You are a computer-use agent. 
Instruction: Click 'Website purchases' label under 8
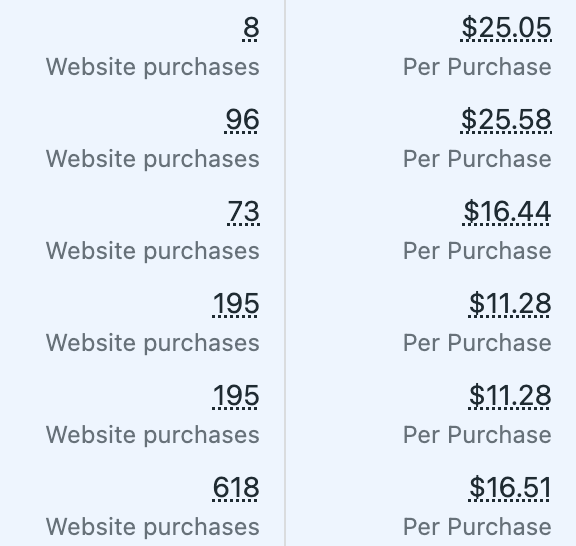153,68
